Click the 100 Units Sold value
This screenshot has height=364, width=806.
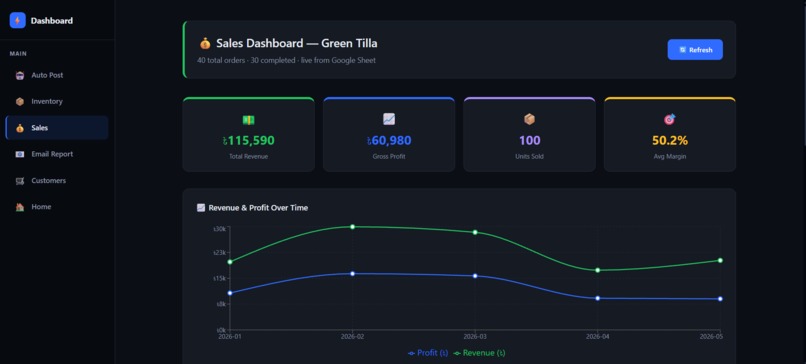point(529,140)
